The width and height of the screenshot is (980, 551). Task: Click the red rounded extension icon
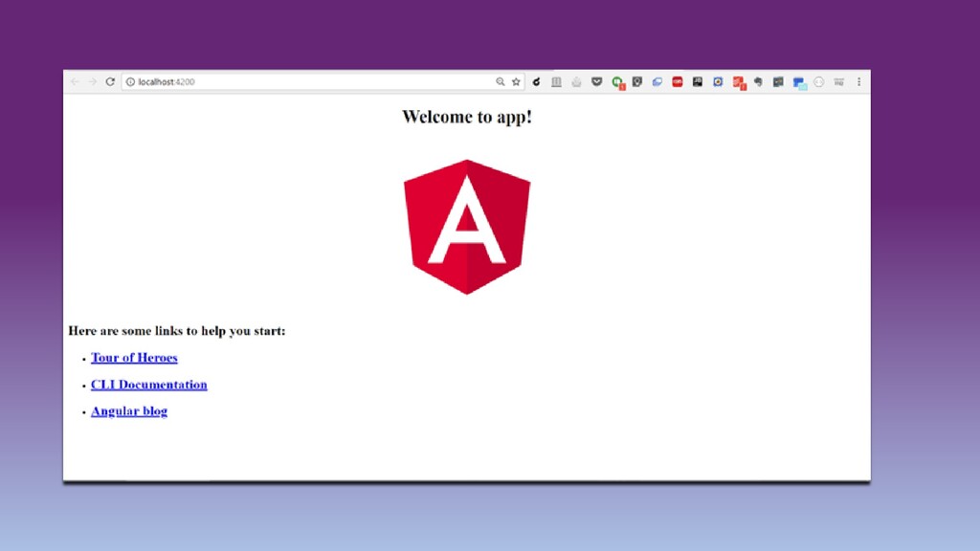click(x=678, y=82)
